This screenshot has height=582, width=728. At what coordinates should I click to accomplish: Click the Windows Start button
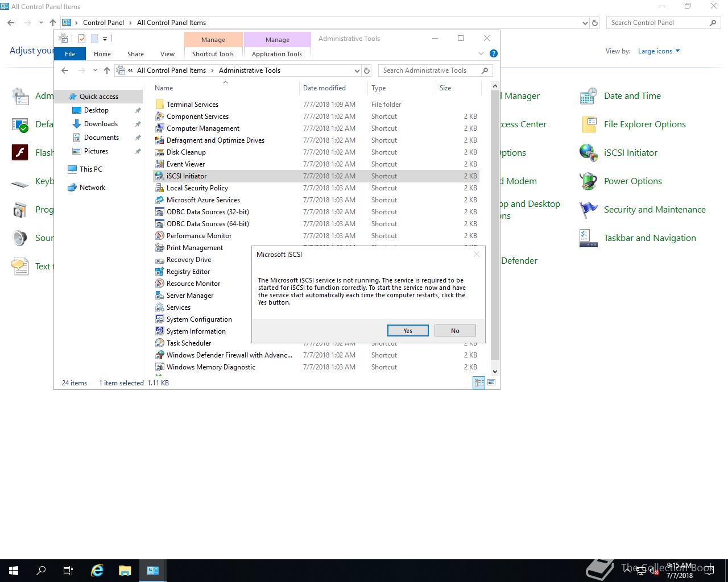(x=14, y=571)
